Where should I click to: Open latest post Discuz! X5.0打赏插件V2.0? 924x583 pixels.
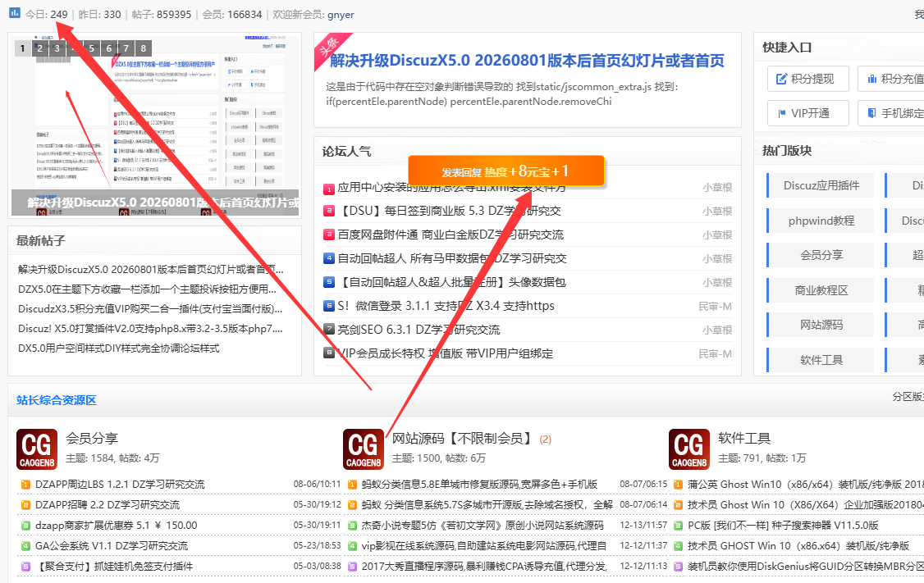click(150, 329)
